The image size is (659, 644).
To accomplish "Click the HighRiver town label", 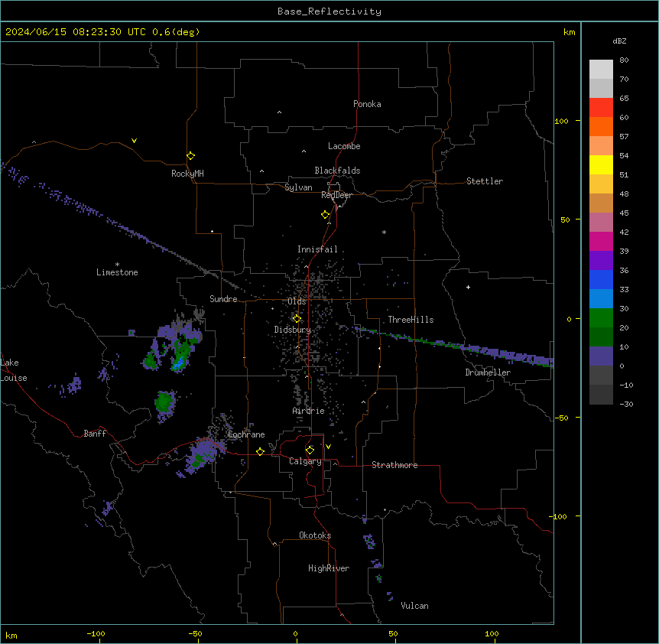I will pyautogui.click(x=329, y=568).
